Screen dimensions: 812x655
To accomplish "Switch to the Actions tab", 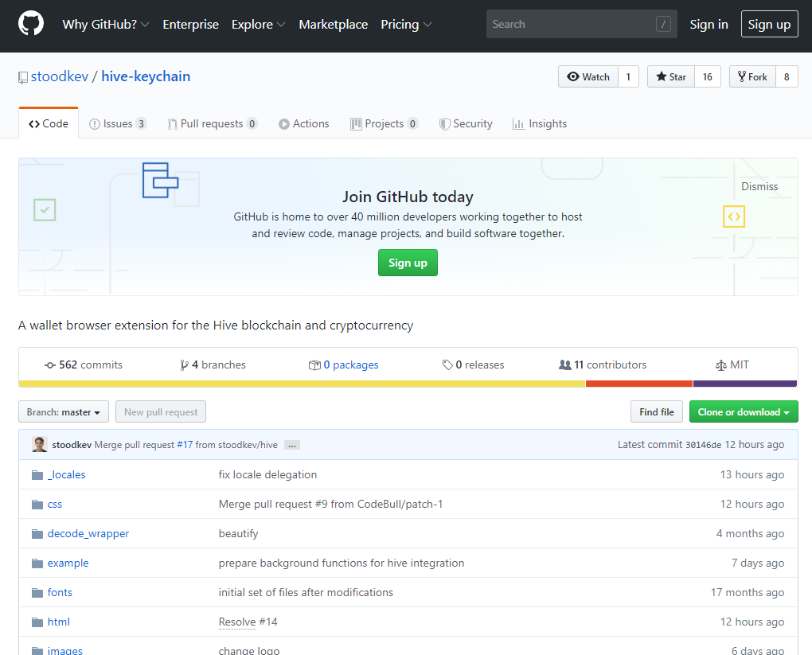I will point(304,123).
